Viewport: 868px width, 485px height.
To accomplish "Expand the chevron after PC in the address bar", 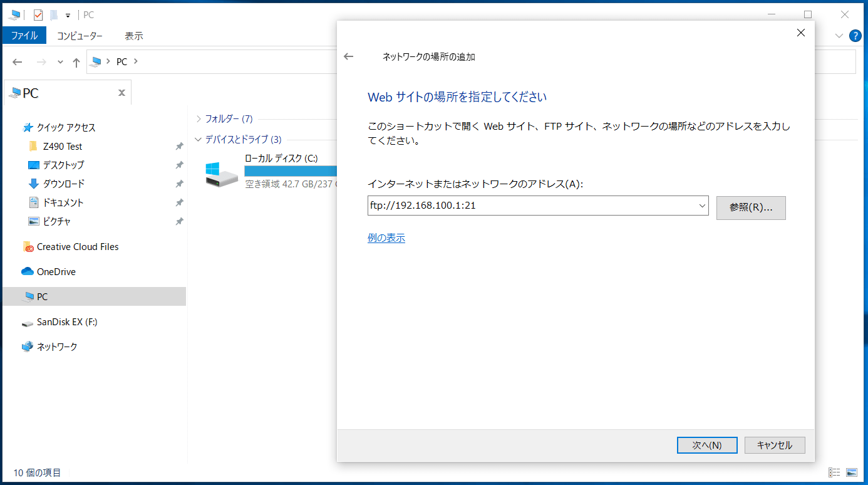I will (x=136, y=61).
